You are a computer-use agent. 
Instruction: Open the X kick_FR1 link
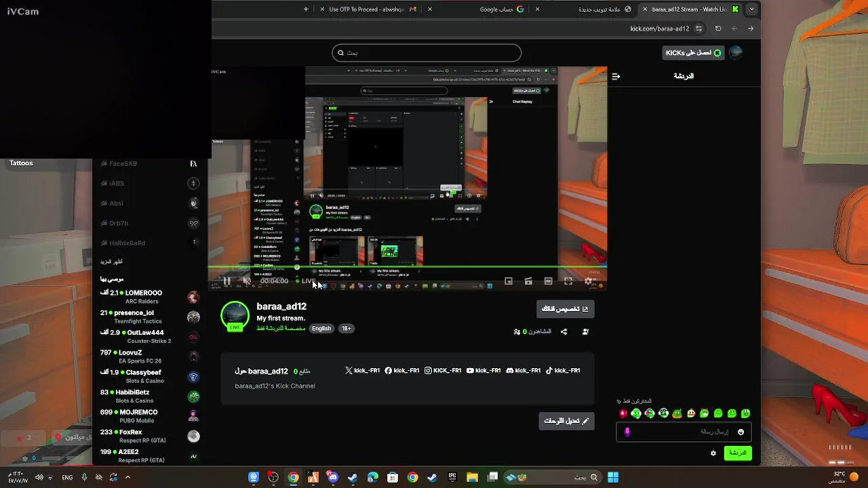pyautogui.click(x=362, y=371)
